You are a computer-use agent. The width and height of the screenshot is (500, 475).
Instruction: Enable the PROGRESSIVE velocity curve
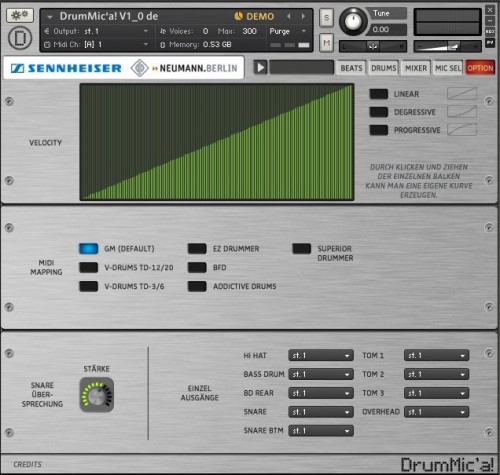[x=379, y=130]
